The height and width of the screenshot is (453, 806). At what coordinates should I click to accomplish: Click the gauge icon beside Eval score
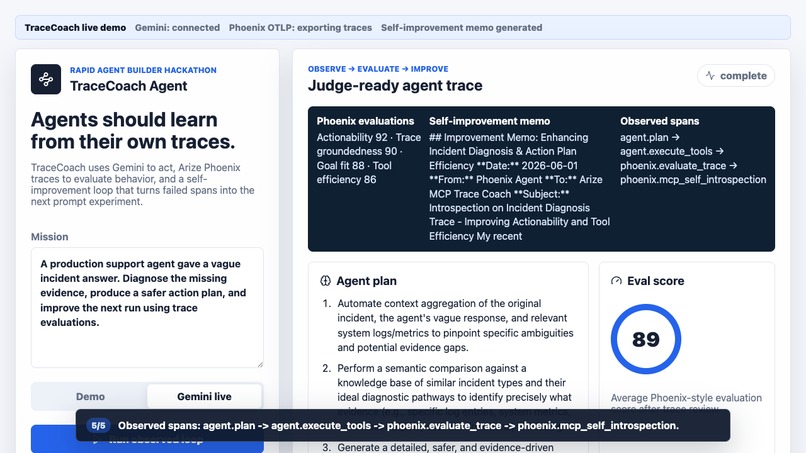(616, 281)
